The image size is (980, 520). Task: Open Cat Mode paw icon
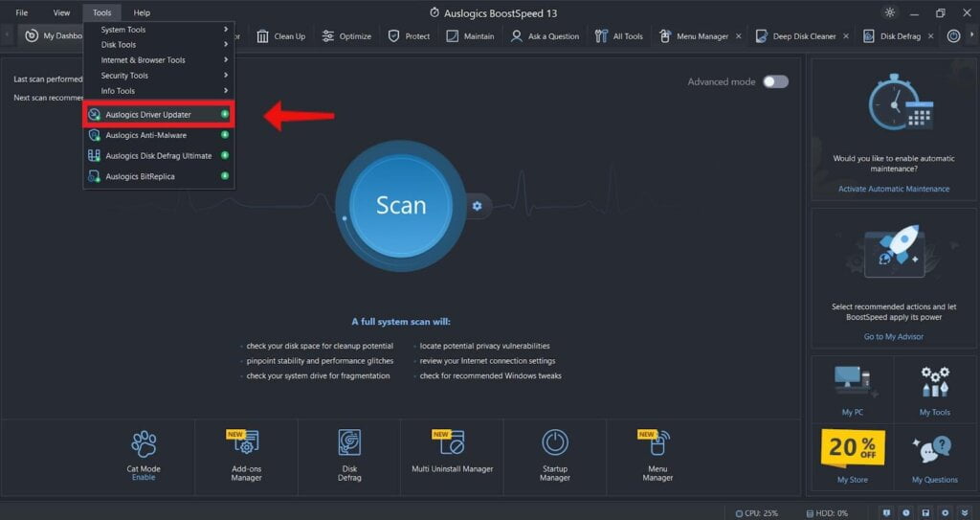[x=144, y=444]
